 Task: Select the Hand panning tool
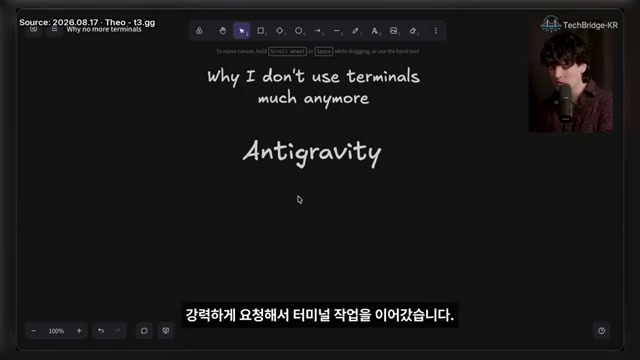click(x=222, y=31)
